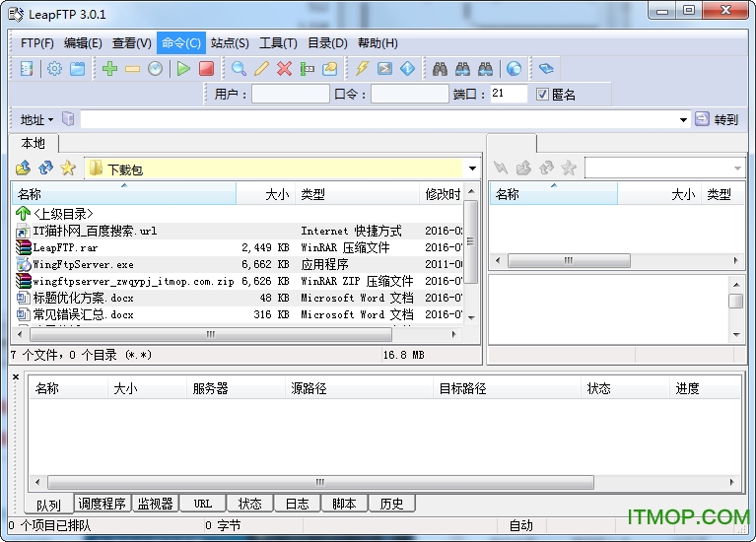Switch to the 历史 tab
The height and width of the screenshot is (542, 756).
point(391,504)
